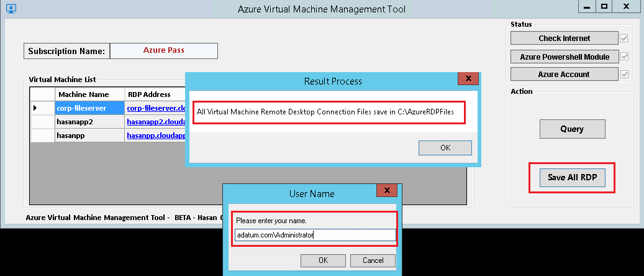Open the hasanapp2 RDP address link
The width and height of the screenshot is (644, 276).
pos(156,122)
